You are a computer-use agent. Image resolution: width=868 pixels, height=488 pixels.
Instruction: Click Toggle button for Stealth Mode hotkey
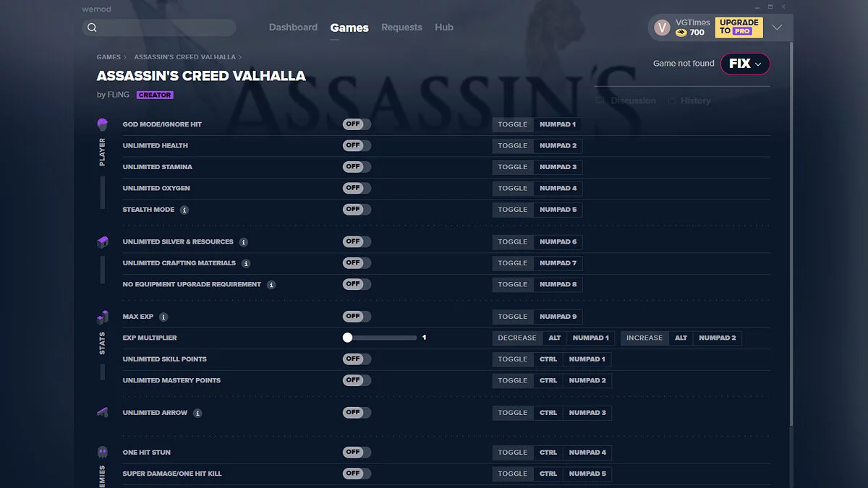[x=513, y=210]
